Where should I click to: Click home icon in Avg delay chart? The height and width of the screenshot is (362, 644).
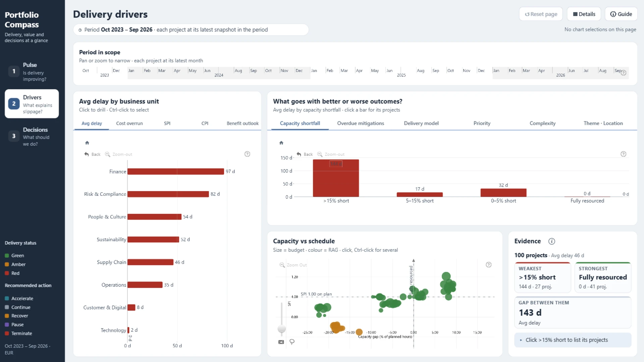(x=87, y=143)
